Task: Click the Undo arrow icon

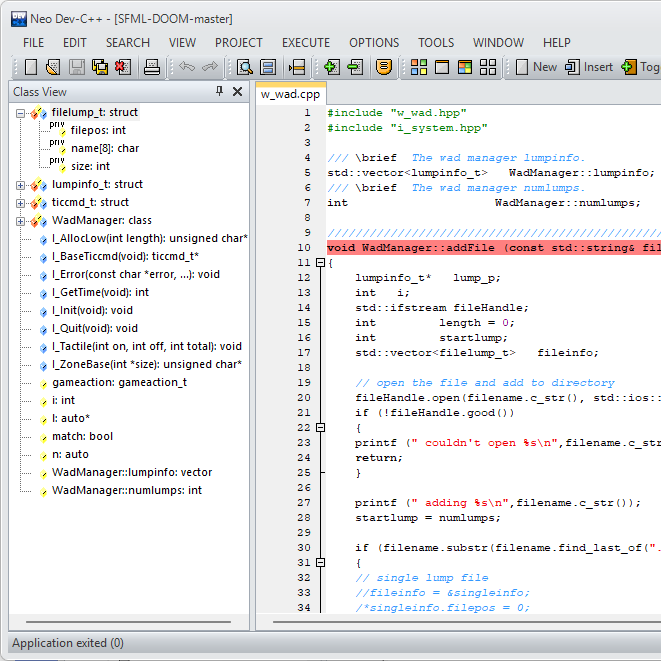Action: 186,67
